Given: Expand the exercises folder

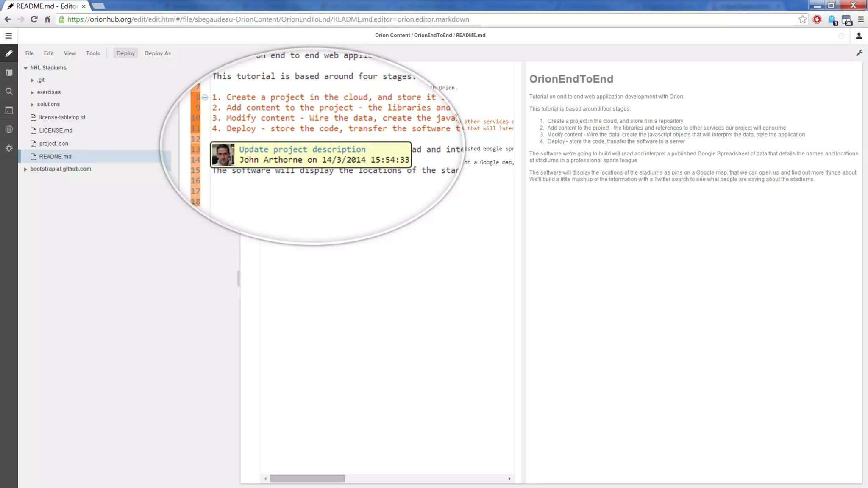Looking at the screenshot, I should [33, 92].
